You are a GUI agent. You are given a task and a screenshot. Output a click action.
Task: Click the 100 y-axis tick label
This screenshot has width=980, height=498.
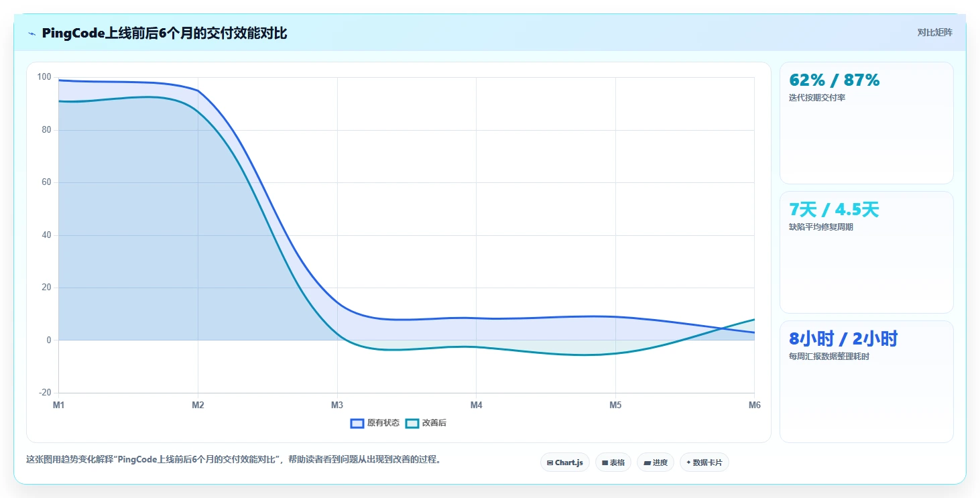[44, 77]
